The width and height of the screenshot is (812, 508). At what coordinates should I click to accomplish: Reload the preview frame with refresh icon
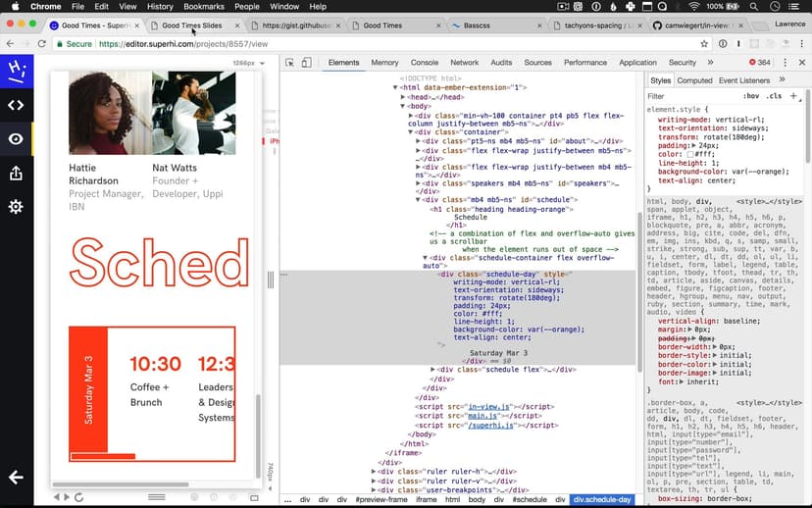[x=80, y=497]
